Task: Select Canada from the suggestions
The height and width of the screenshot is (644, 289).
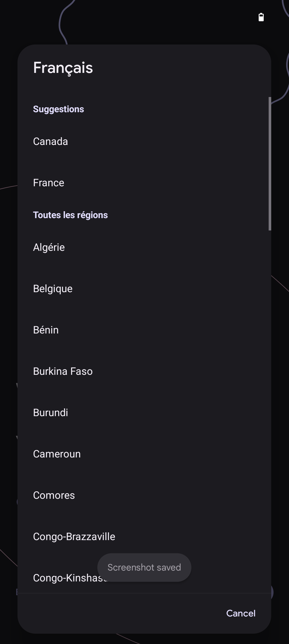Action: coord(50,141)
